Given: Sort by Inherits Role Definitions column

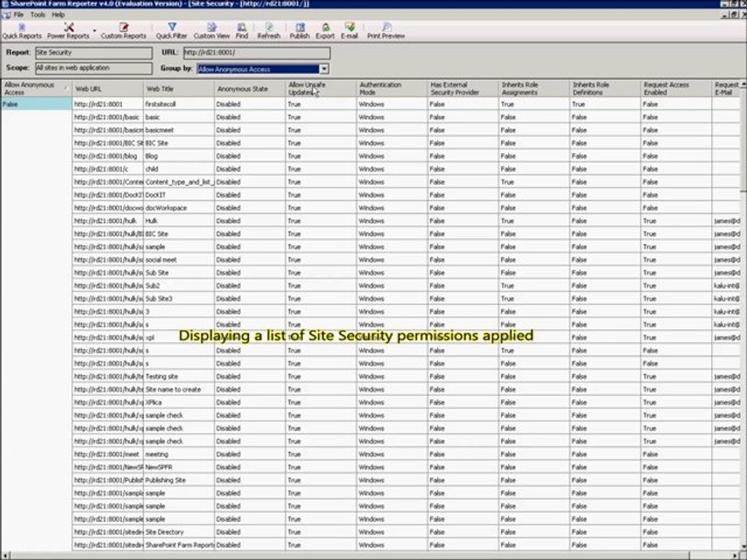Looking at the screenshot, I should (x=605, y=89).
